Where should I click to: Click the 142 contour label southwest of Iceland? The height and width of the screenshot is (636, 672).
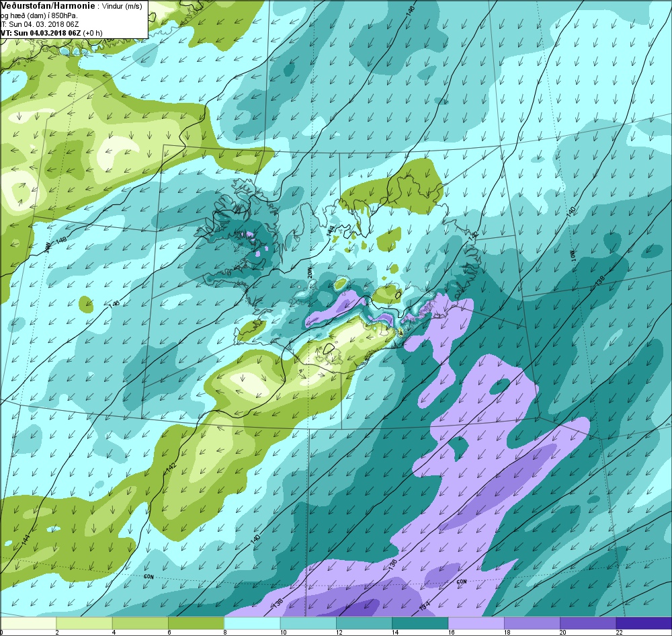pos(170,469)
